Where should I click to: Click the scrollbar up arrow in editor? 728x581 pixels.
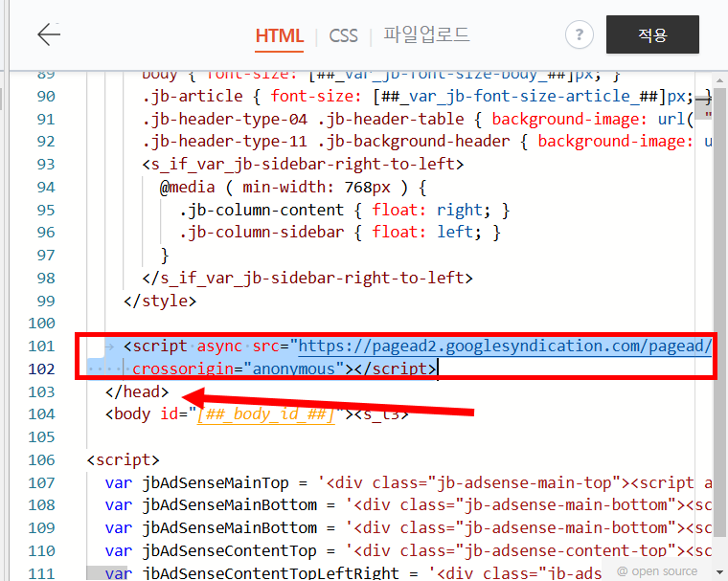pyautogui.click(x=719, y=80)
